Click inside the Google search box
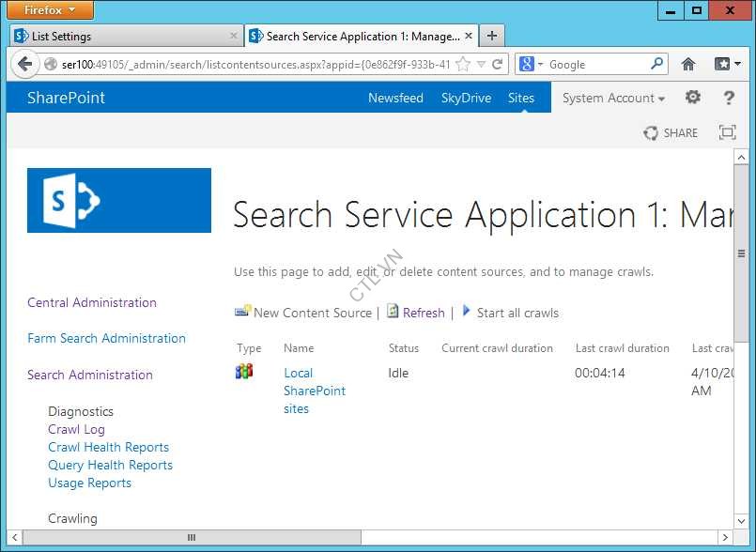 click(597, 65)
